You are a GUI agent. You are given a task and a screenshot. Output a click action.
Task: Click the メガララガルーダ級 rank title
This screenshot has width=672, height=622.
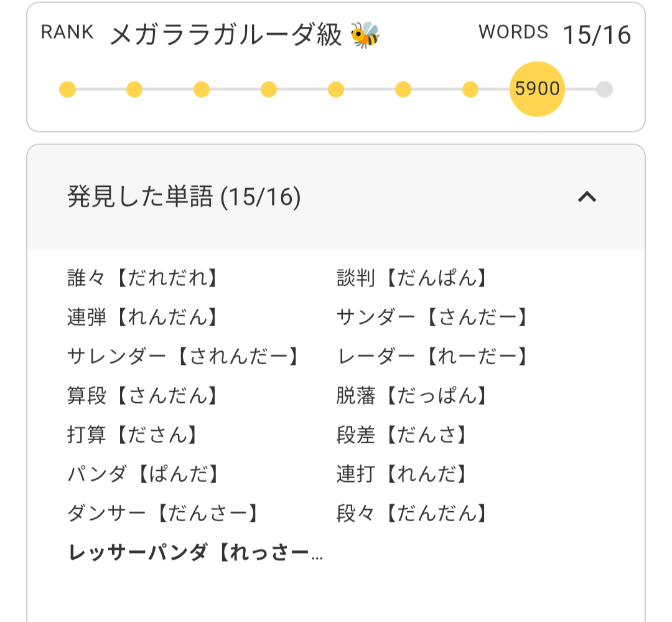[x=226, y=35]
